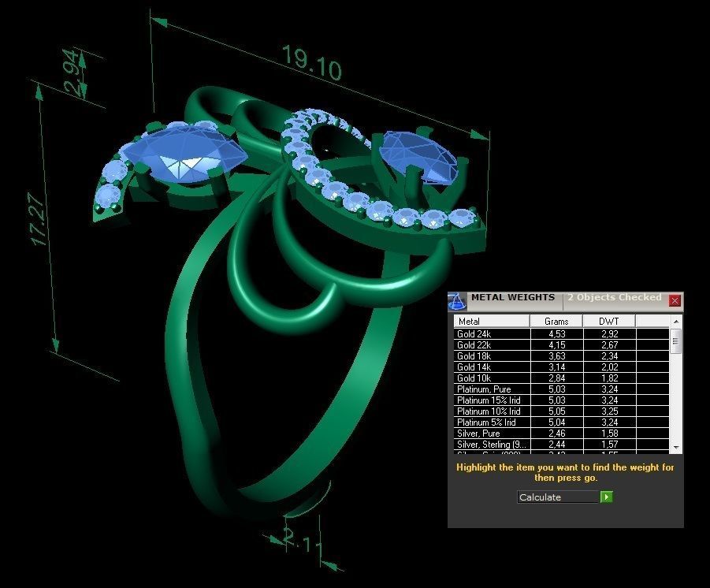Select the Gold 14k row

point(562,367)
